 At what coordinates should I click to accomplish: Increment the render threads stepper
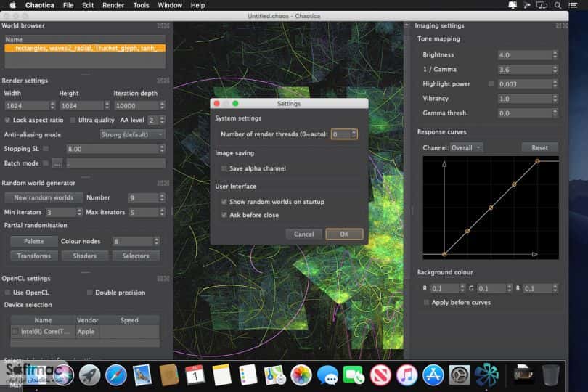(354, 131)
